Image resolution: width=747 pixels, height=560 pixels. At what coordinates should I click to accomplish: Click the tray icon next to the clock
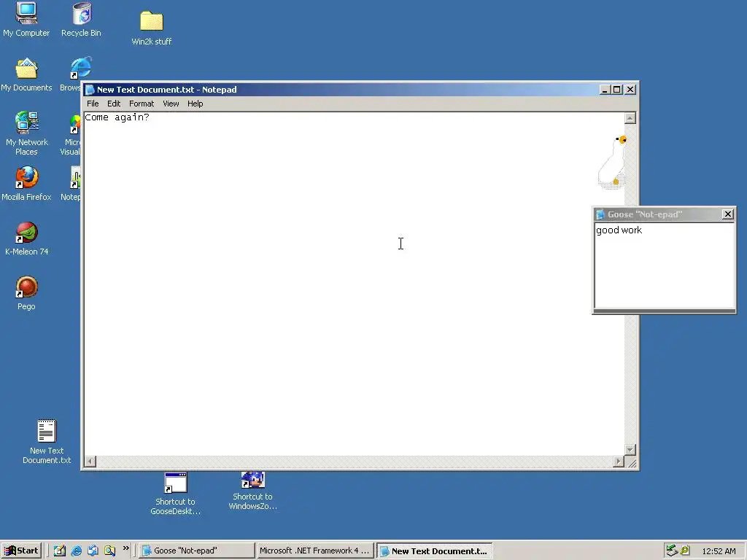(x=685, y=551)
